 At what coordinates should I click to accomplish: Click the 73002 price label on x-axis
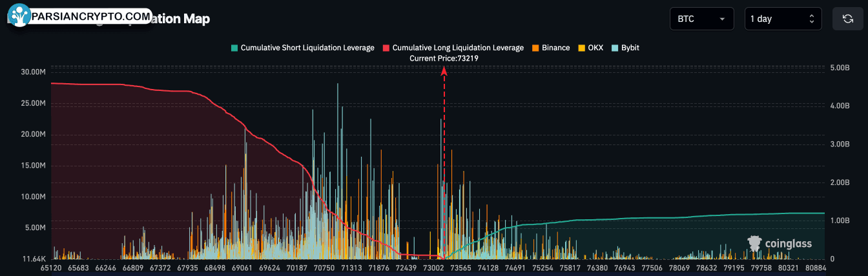click(x=433, y=267)
